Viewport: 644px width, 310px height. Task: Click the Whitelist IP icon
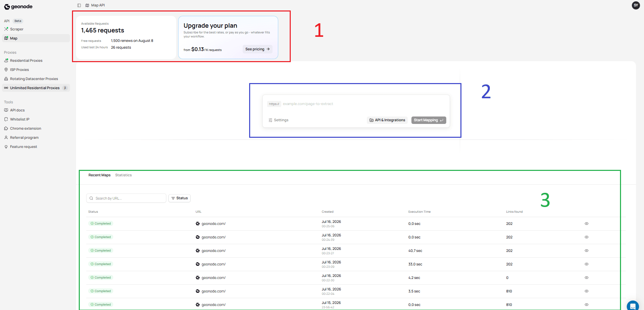tap(6, 119)
